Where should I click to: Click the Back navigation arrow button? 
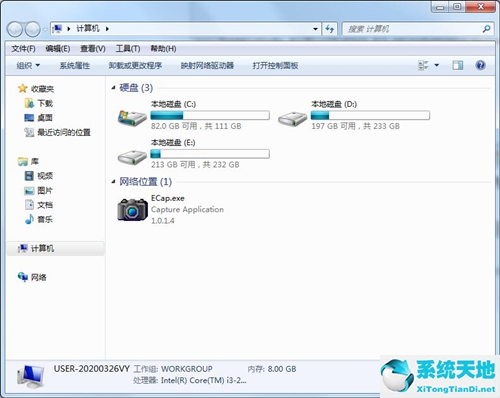tap(15, 29)
